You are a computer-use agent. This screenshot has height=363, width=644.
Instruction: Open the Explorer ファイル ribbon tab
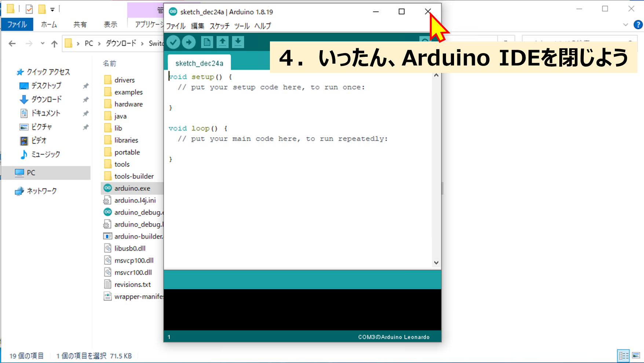click(17, 25)
